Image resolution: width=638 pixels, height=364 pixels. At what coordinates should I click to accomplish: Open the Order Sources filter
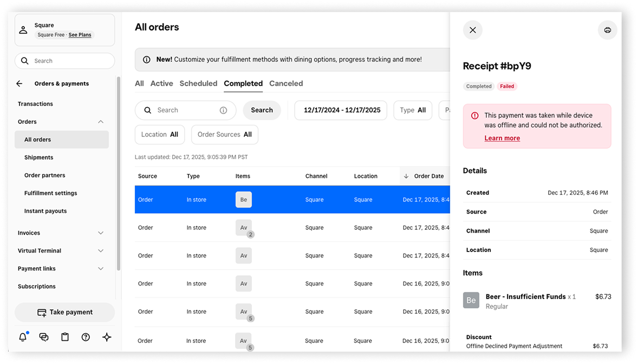[224, 134]
